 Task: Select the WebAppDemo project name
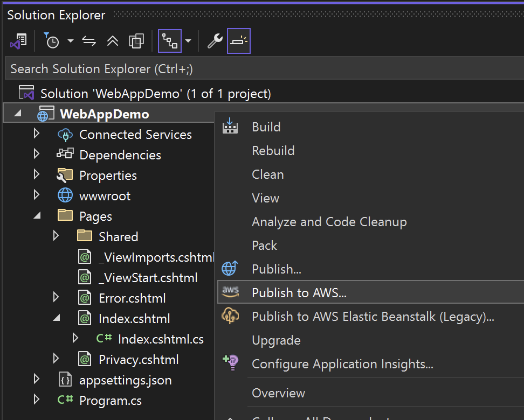[104, 114]
